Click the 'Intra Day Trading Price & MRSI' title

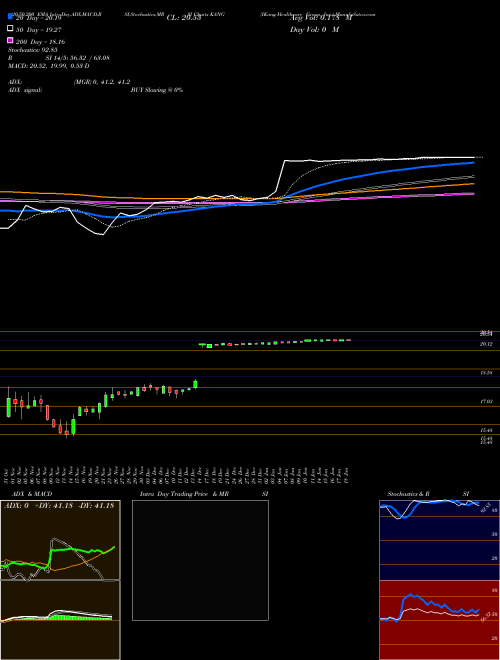point(204,494)
